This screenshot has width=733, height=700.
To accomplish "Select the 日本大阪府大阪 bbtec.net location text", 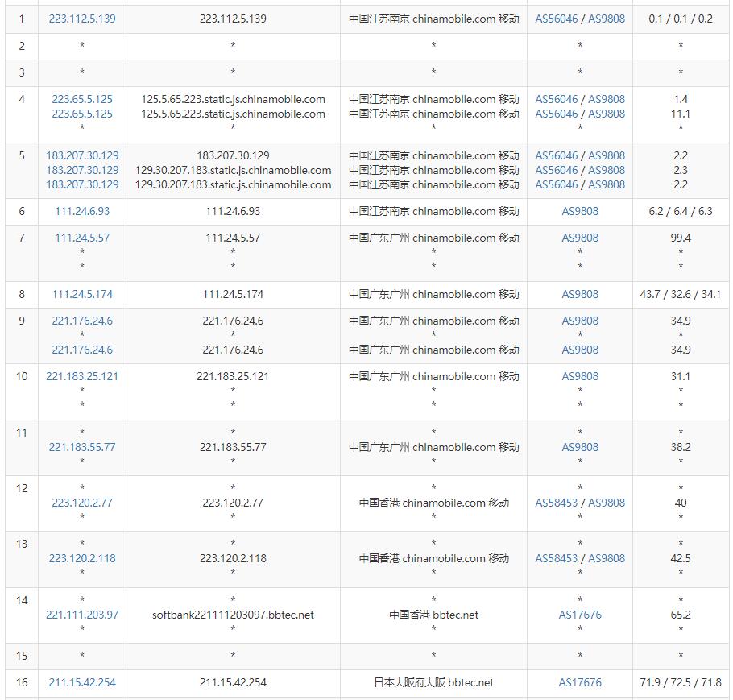I will [x=433, y=682].
